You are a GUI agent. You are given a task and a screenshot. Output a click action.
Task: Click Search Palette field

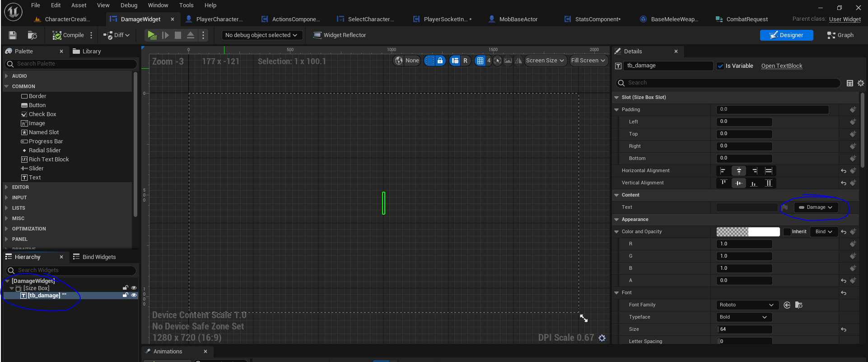click(70, 64)
